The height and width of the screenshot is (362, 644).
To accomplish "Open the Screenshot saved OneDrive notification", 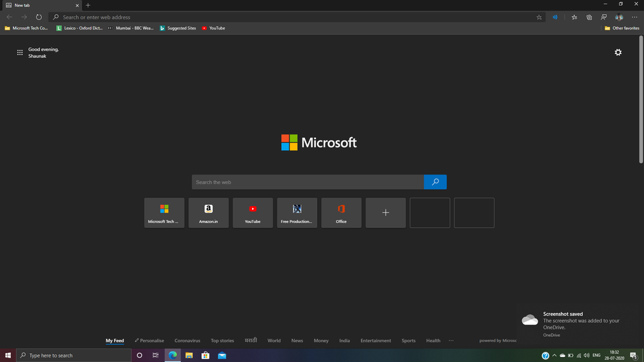I will [x=579, y=325].
